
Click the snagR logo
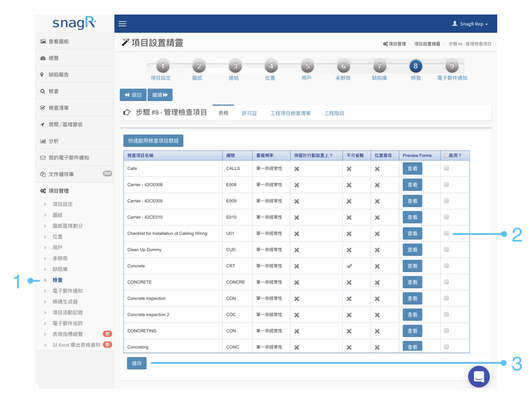click(74, 23)
